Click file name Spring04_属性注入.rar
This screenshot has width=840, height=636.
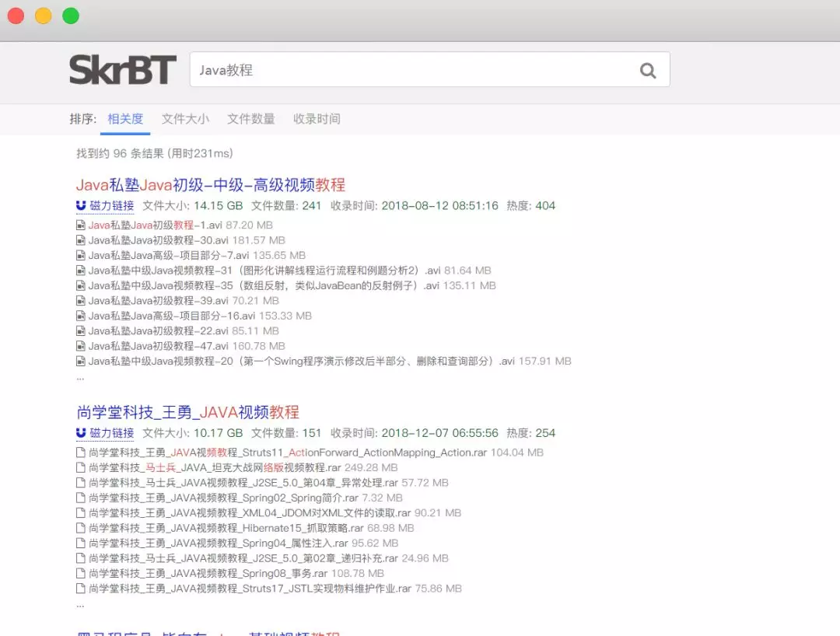[x=218, y=543]
